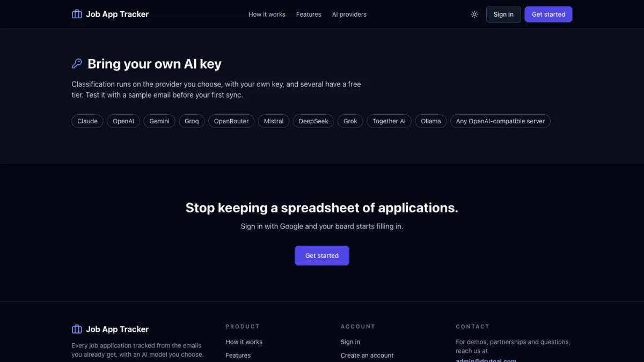Click the ACCOUNT footer column heading

[x=358, y=327]
